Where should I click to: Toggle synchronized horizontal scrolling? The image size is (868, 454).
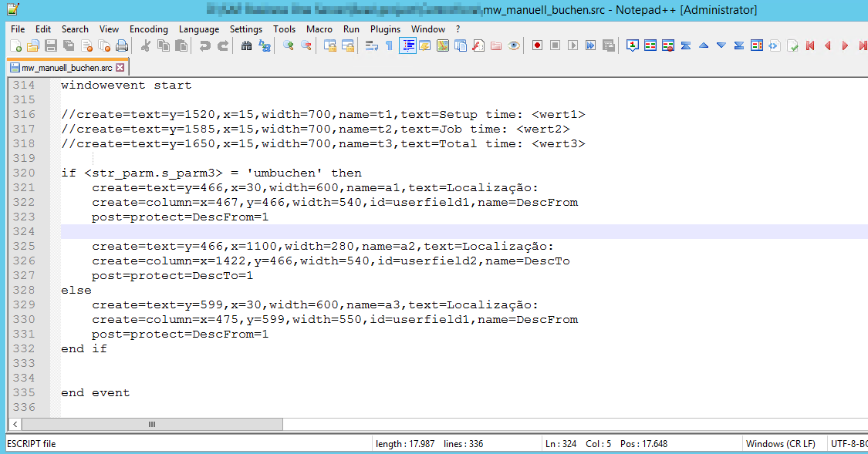[x=348, y=46]
